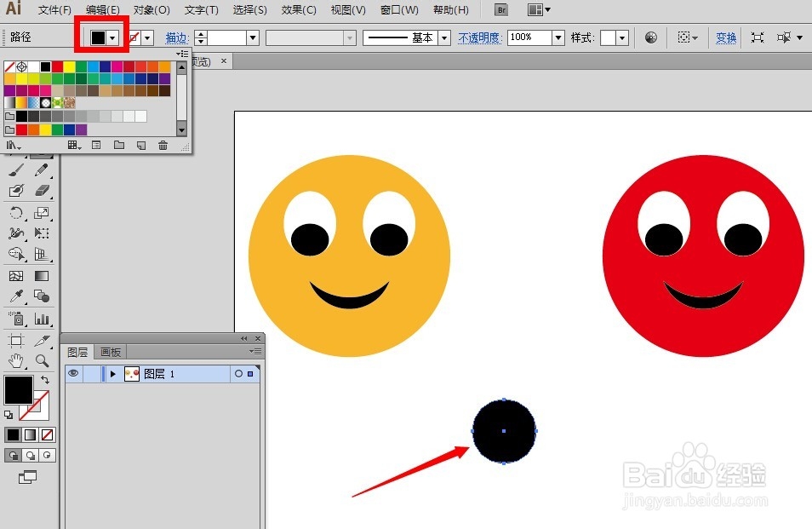Select the Symbol Sprayer tool
The height and width of the screenshot is (529, 812).
coord(16,318)
